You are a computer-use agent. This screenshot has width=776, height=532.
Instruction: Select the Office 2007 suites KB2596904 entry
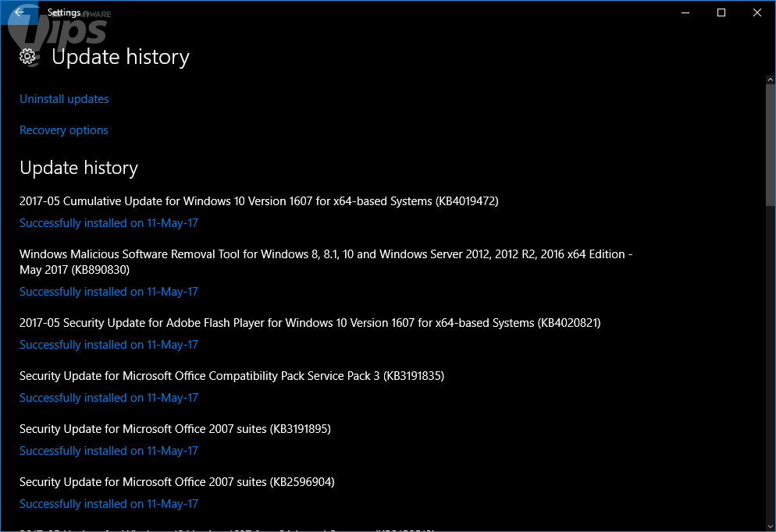[176, 482]
